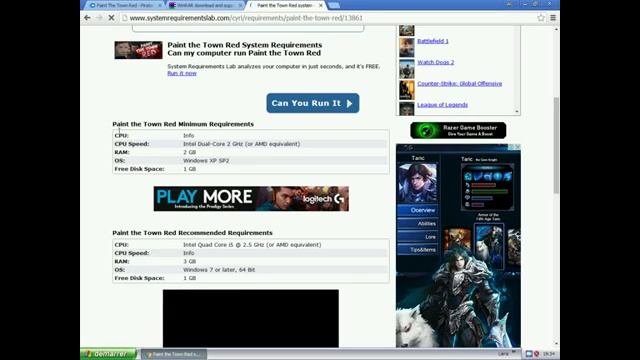The width and height of the screenshot is (640, 360).
Task: Open the Battlefield 1 link
Action: point(433,41)
